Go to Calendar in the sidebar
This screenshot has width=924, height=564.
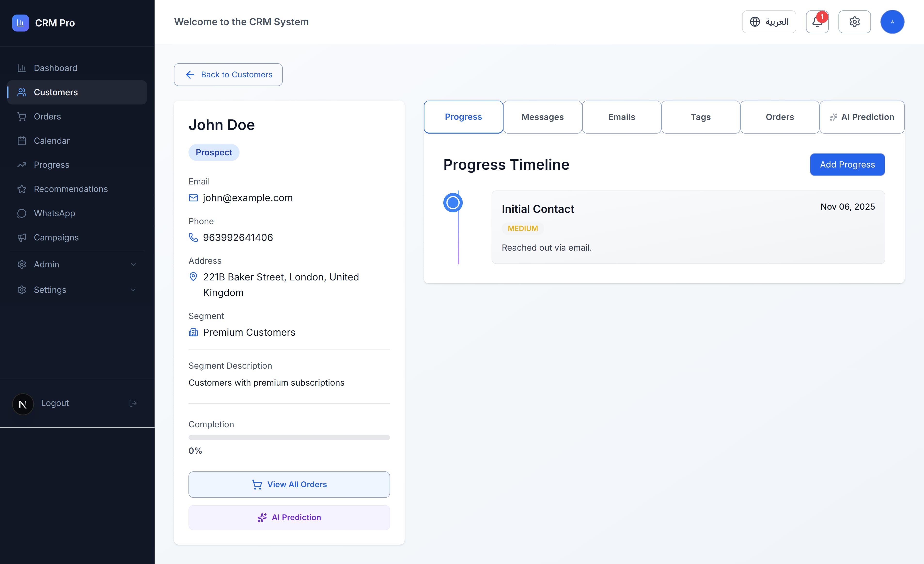click(x=77, y=141)
